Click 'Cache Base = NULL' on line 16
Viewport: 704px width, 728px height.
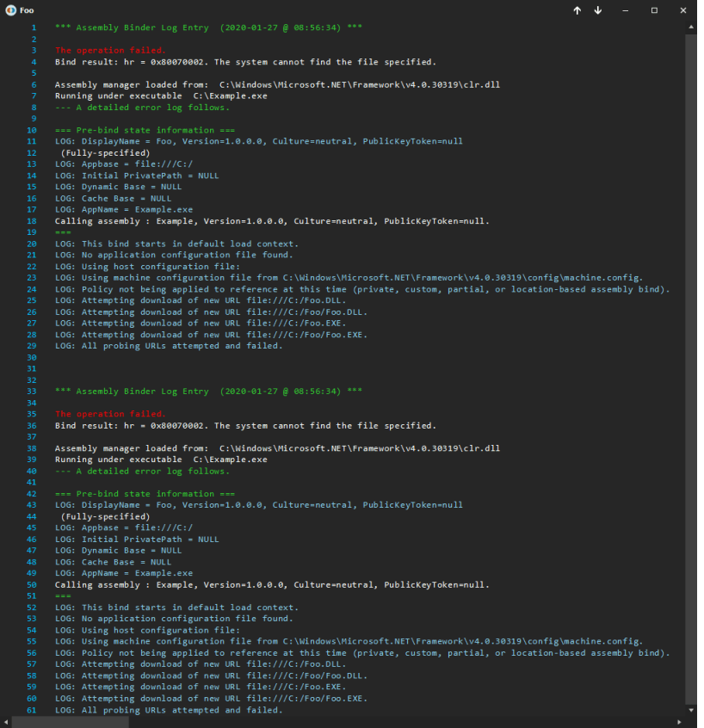127,198
